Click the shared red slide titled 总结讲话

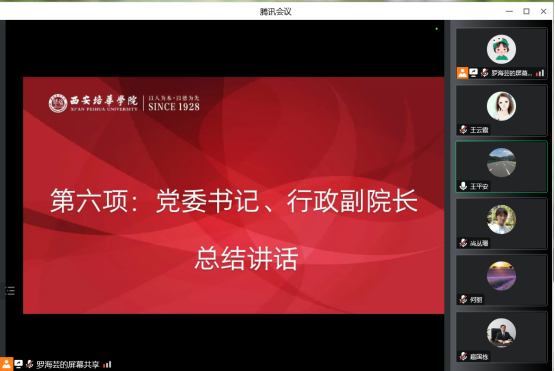pyautogui.click(x=234, y=195)
